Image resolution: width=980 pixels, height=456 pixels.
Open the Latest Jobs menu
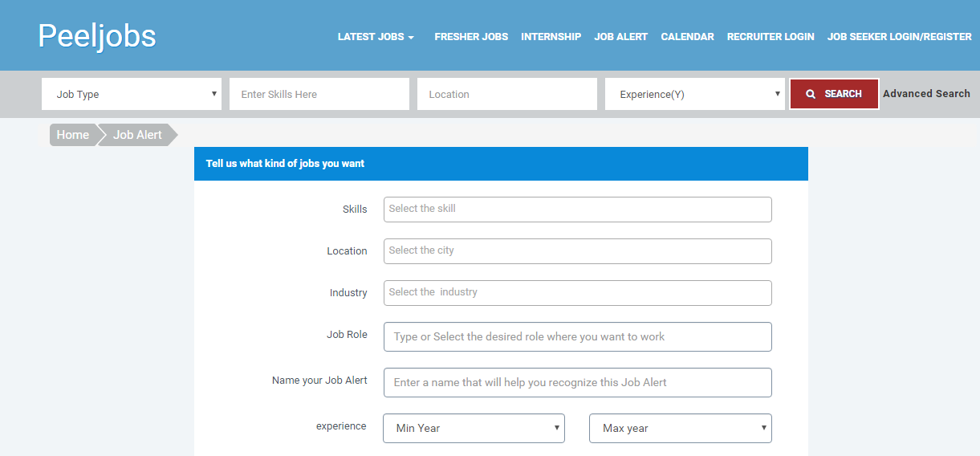click(x=376, y=37)
